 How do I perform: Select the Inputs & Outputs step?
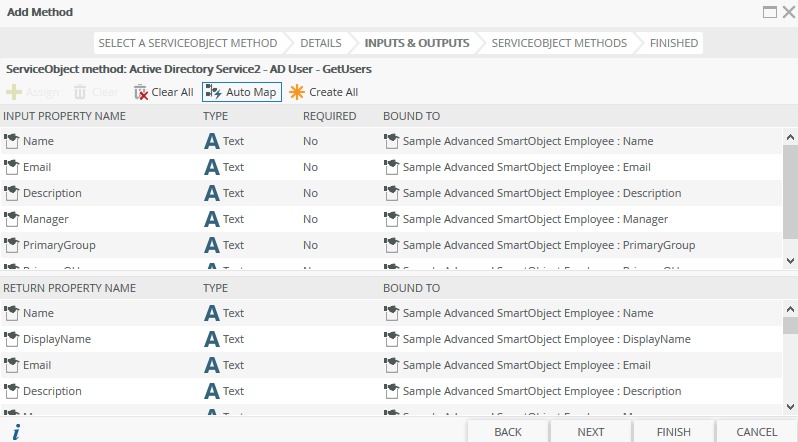point(417,43)
